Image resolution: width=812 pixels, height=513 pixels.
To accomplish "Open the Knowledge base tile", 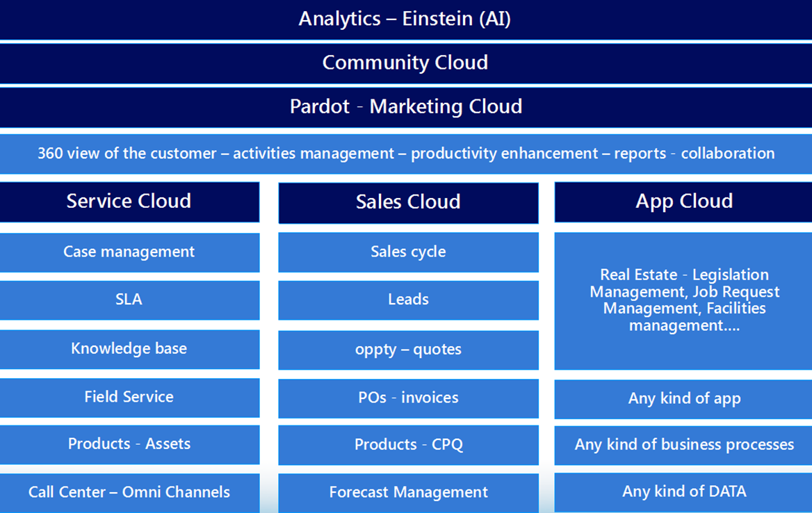I will point(129,349).
